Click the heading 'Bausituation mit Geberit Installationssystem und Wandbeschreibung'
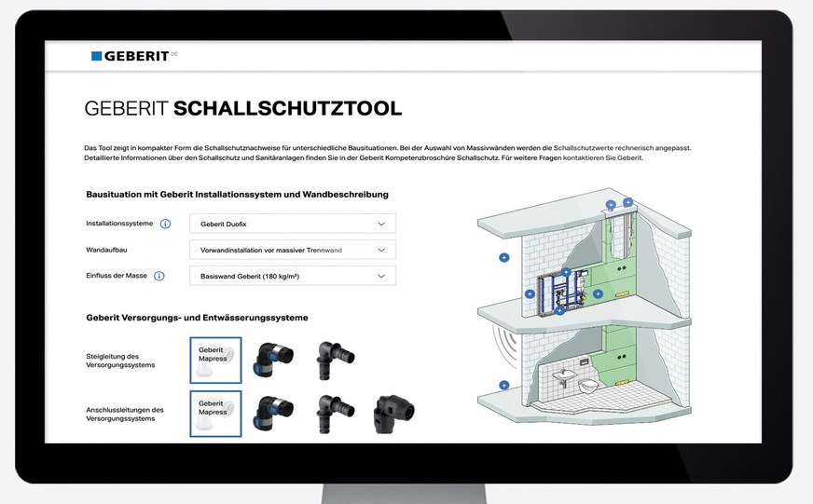Image resolution: width=813 pixels, height=504 pixels. [238, 195]
